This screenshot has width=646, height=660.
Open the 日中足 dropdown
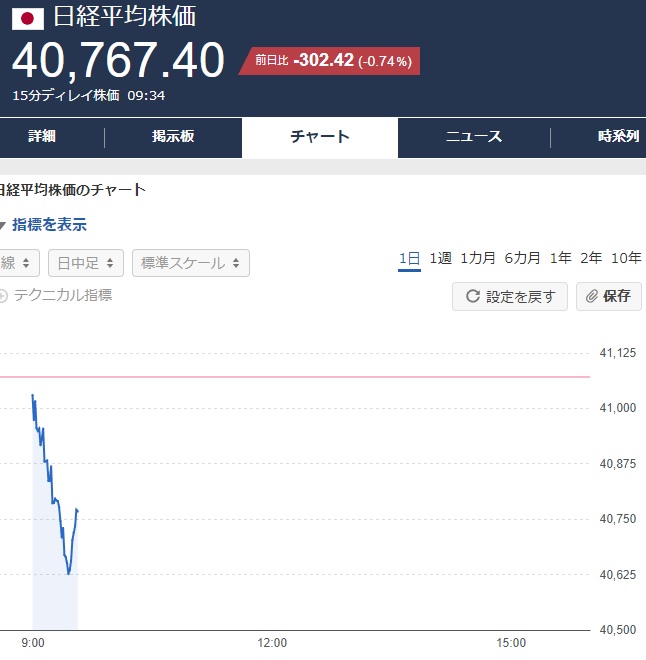[86, 263]
